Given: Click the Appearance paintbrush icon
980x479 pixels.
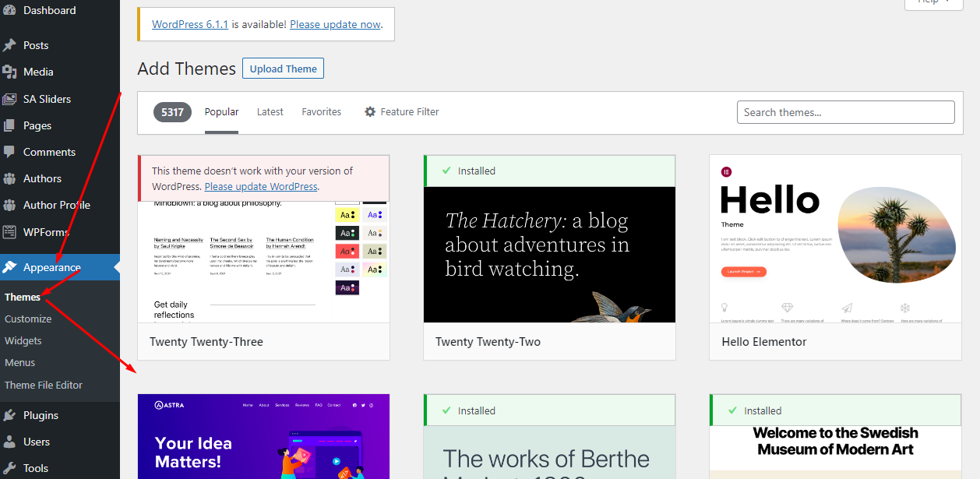Looking at the screenshot, I should 9,267.
